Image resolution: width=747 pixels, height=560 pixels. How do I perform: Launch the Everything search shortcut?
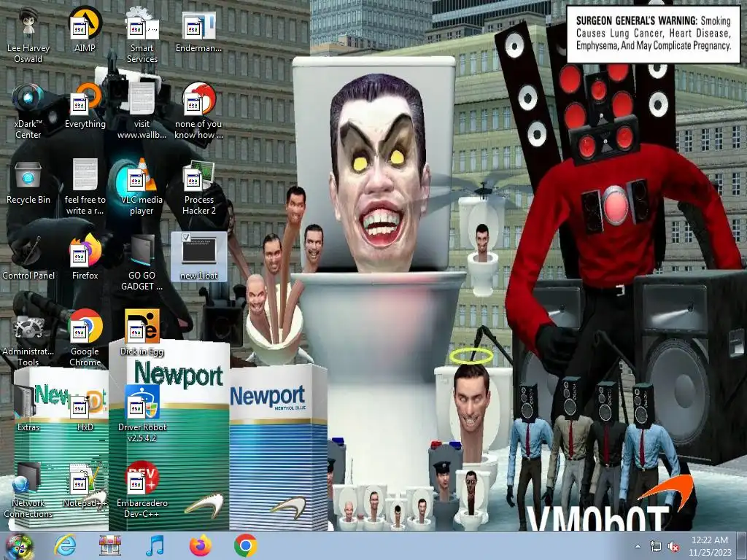pyautogui.click(x=85, y=106)
